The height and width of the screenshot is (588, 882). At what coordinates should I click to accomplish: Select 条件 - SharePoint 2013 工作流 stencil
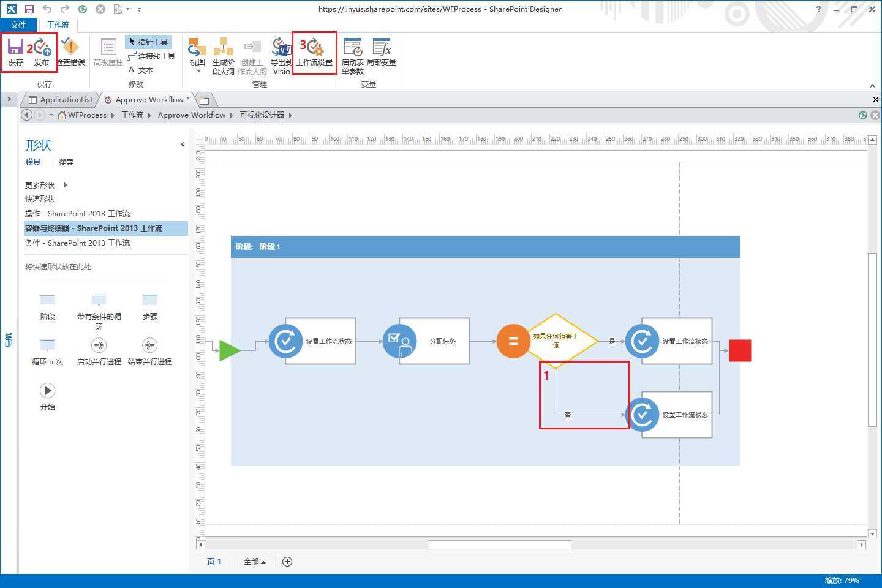pyautogui.click(x=77, y=243)
